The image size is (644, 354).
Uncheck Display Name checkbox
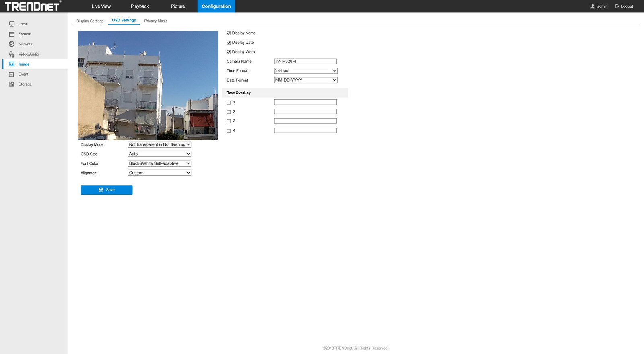pos(229,33)
